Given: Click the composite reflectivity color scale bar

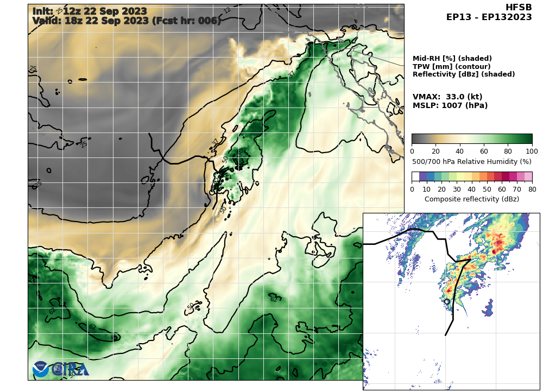Looking at the screenshot, I should (472, 176).
